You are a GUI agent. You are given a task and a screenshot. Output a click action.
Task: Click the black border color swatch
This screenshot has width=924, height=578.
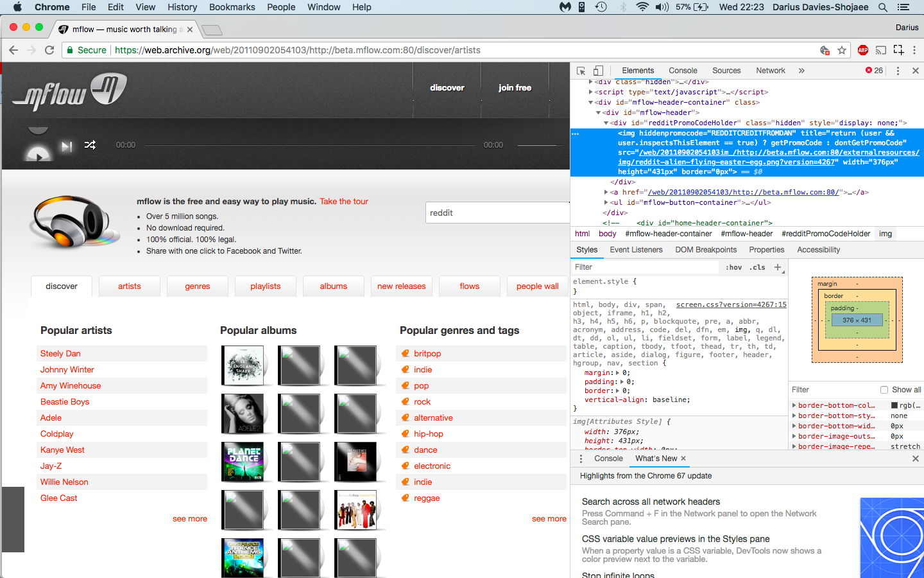pyautogui.click(x=894, y=406)
